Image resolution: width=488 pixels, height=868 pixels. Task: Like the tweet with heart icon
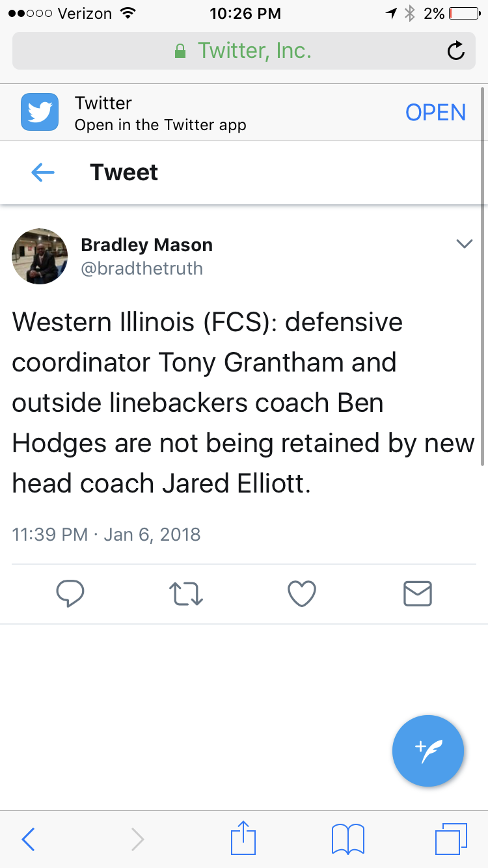tap(302, 593)
